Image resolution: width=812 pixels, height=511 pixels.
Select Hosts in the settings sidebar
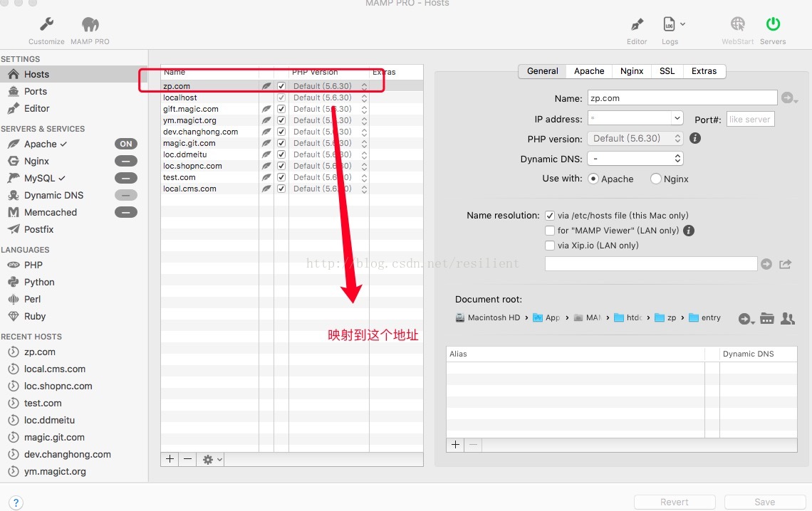tap(74, 74)
